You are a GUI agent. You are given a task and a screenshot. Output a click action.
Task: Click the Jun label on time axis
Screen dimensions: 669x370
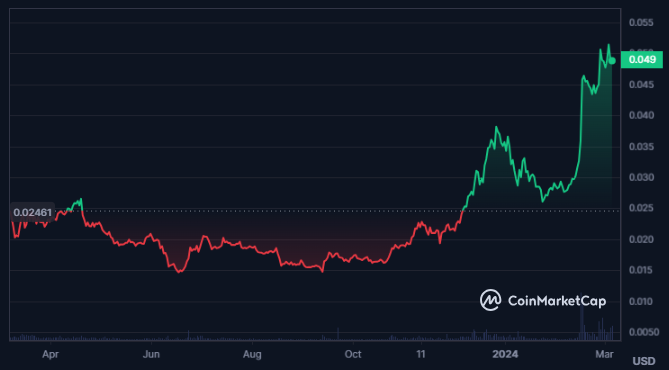pyautogui.click(x=151, y=354)
